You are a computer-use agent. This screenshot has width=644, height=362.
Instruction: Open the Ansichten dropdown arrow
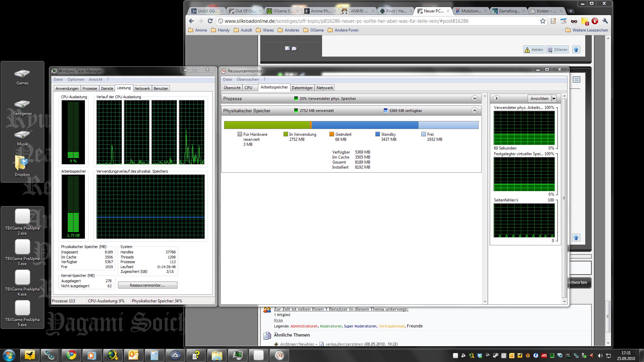554,99
